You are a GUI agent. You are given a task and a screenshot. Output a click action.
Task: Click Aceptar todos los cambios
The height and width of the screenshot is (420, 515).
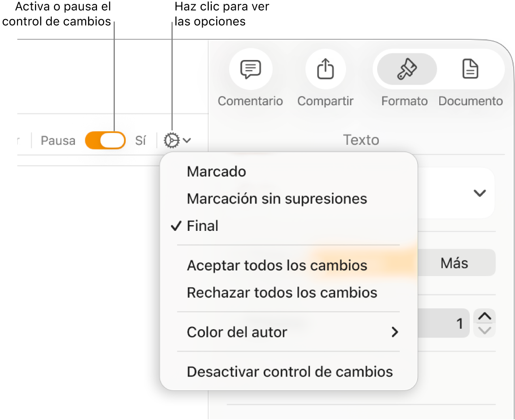277,265
